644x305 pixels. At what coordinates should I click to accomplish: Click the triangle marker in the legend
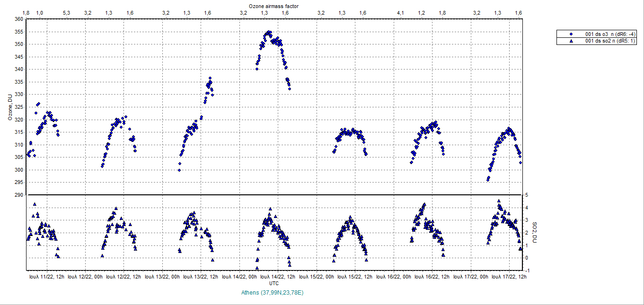click(x=571, y=41)
